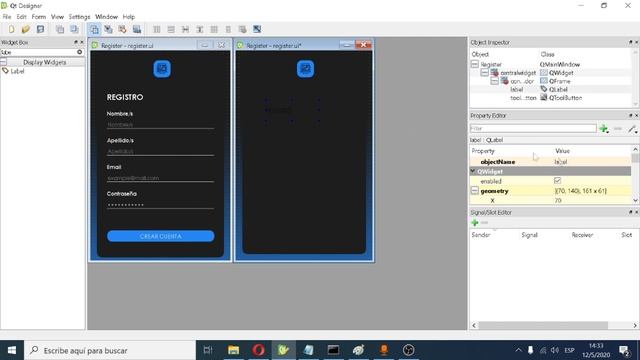Collapse the centralwidget tree node
Screen dimensions: 640x360
pyautogui.click(x=484, y=73)
